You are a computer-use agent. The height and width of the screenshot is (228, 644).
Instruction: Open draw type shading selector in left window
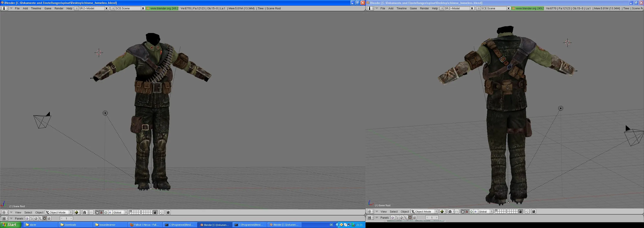[77, 213]
